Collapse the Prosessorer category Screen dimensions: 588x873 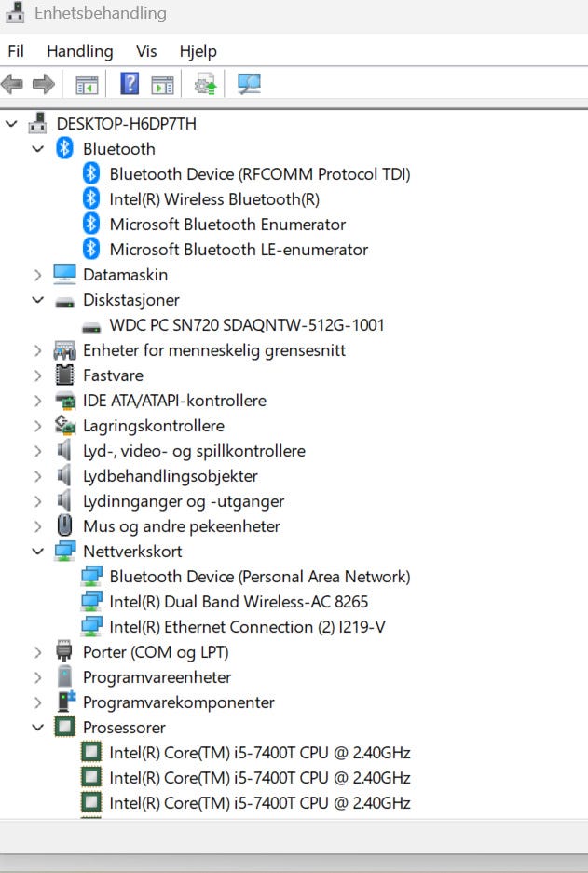pyautogui.click(x=38, y=727)
